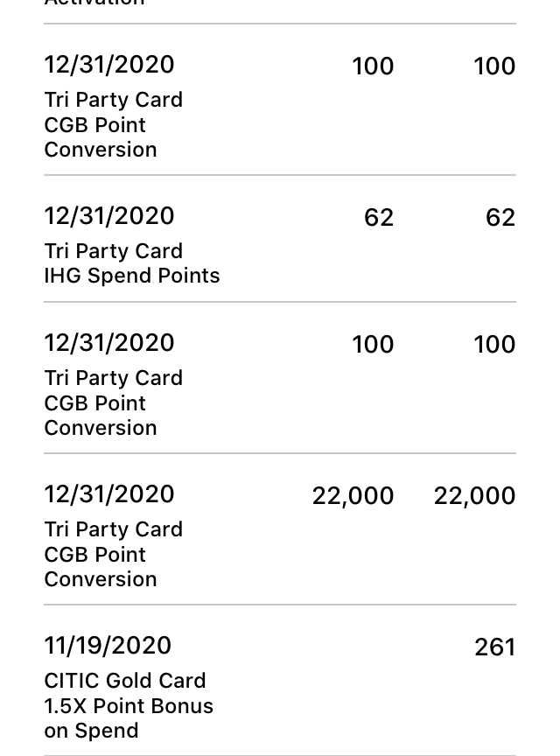
Task: Open CGB Point Conversion in the 22,000 row
Action: pos(101,567)
